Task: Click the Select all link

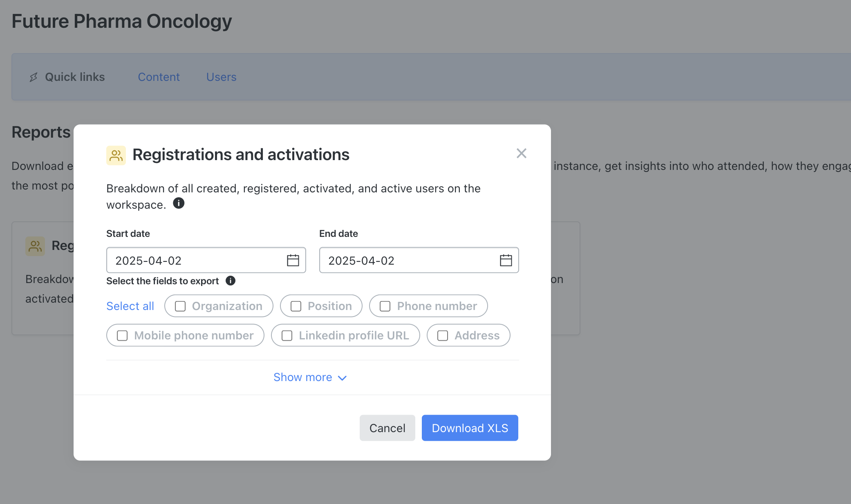Action: point(130,306)
